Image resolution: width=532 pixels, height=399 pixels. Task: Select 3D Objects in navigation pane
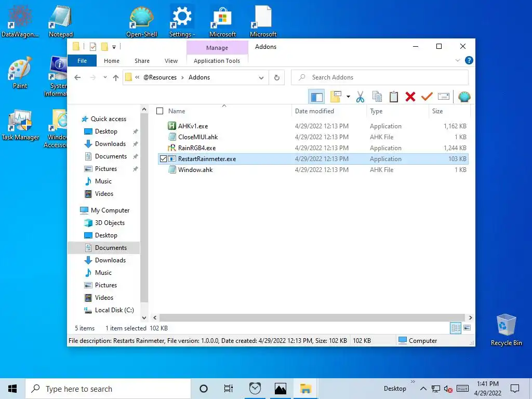coord(104,223)
